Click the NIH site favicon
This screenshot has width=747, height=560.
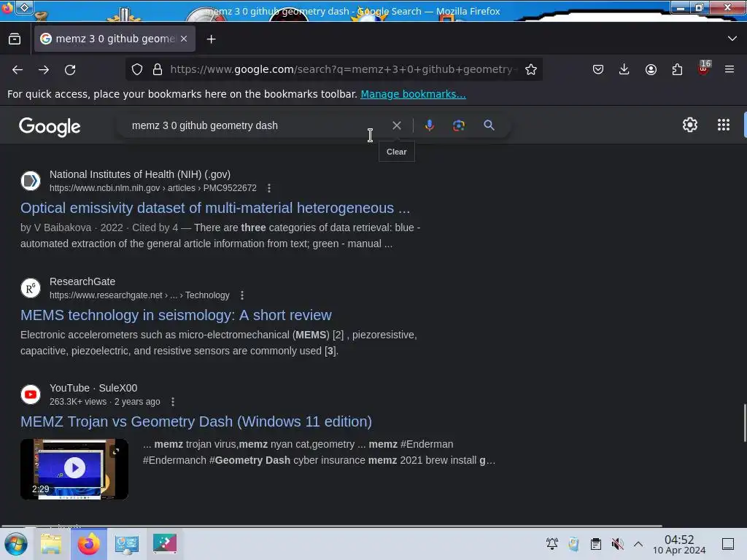pyautogui.click(x=31, y=181)
